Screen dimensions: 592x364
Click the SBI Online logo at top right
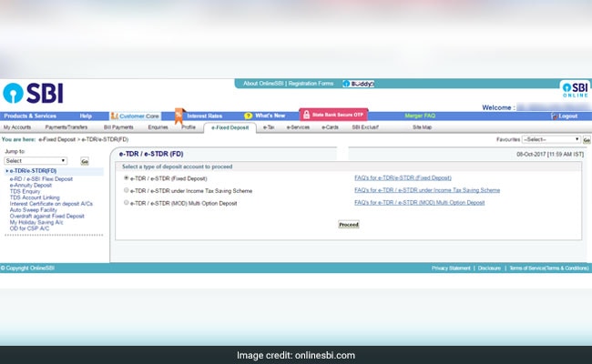pyautogui.click(x=575, y=90)
